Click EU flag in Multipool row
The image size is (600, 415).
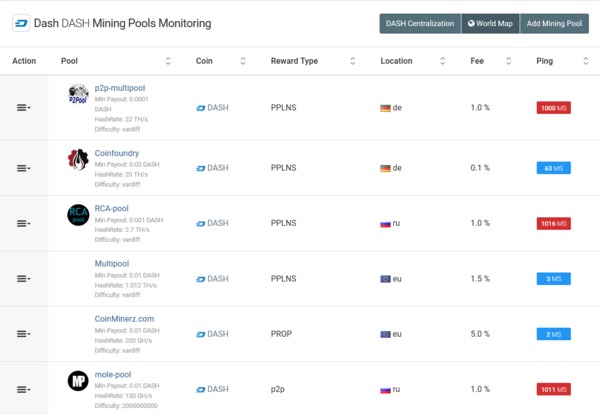[385, 279]
